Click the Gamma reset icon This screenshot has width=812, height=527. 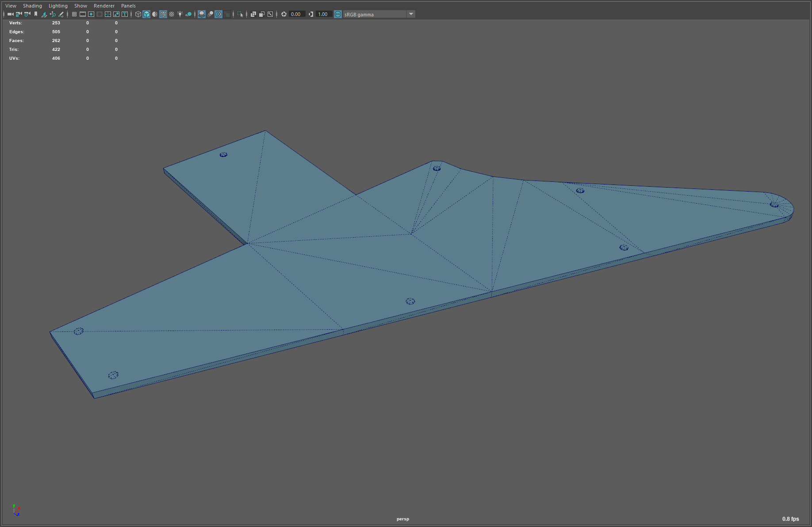311,14
